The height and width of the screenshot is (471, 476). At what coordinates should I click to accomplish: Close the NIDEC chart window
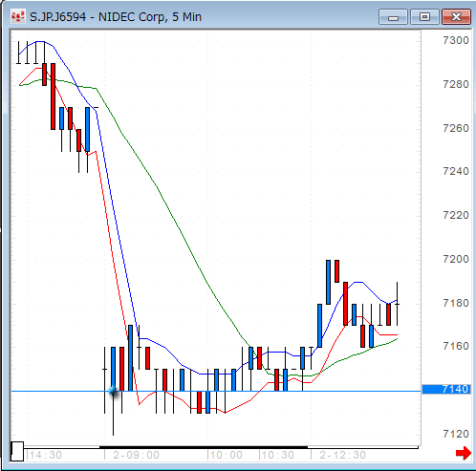point(456,17)
